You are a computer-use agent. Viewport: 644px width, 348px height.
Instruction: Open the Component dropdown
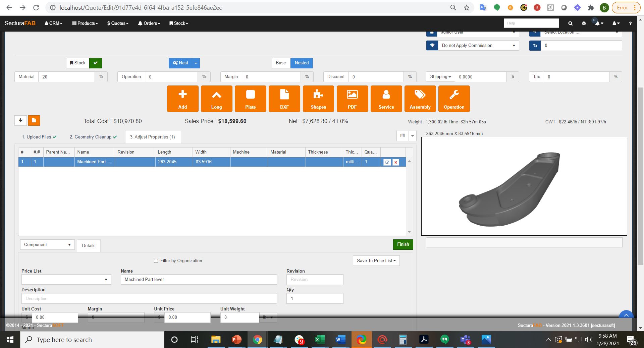[x=47, y=244]
